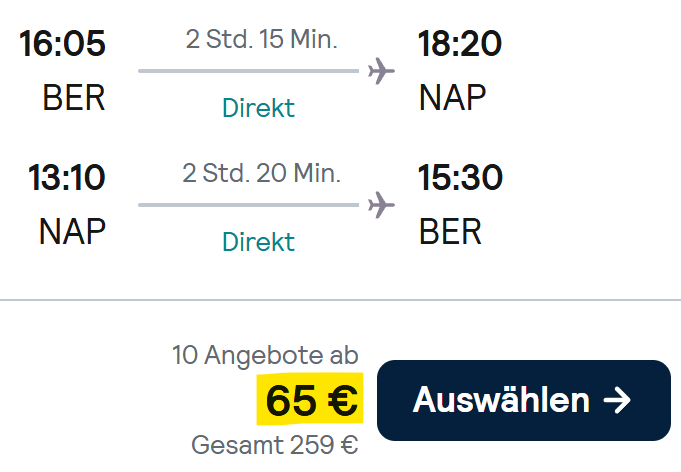Click the outbound flight airplane icon
Viewport: 681px width, 472px height.
[x=381, y=72]
